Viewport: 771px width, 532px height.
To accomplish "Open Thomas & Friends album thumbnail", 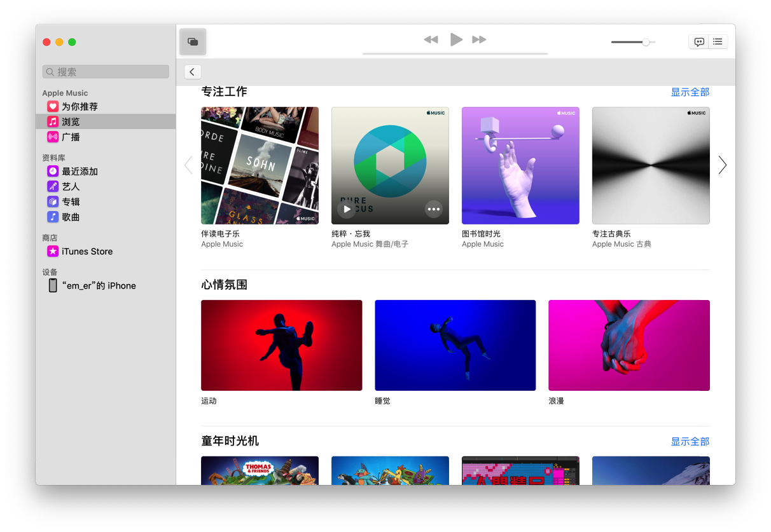I will (260, 470).
